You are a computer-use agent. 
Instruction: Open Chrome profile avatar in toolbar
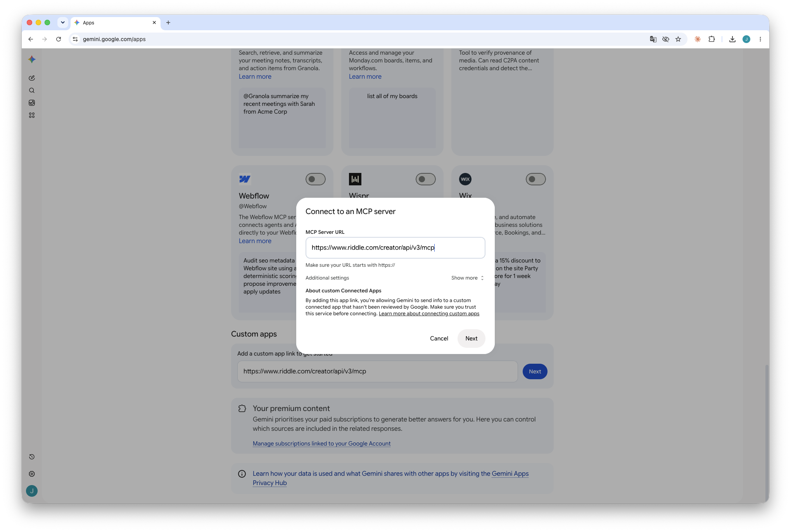coord(746,39)
